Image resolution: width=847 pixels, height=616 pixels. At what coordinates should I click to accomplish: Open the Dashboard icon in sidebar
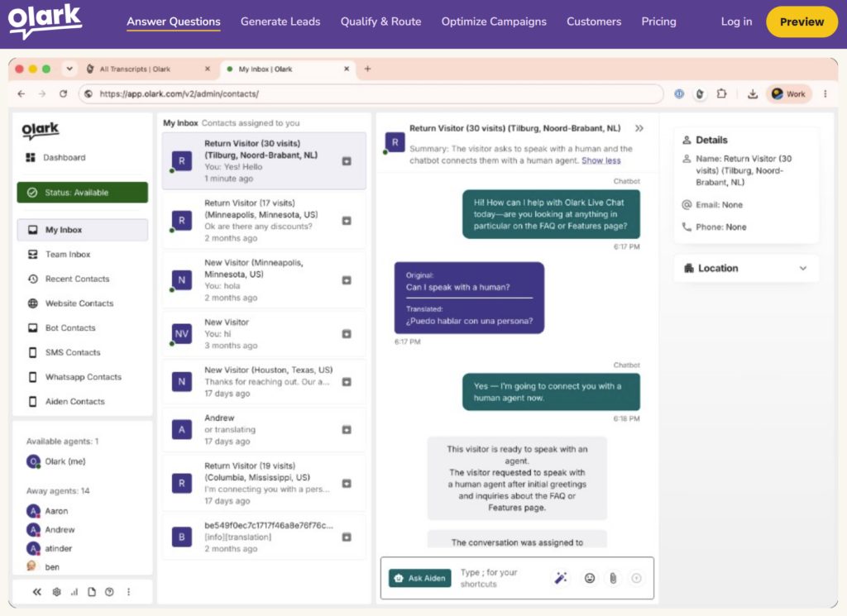coord(31,158)
